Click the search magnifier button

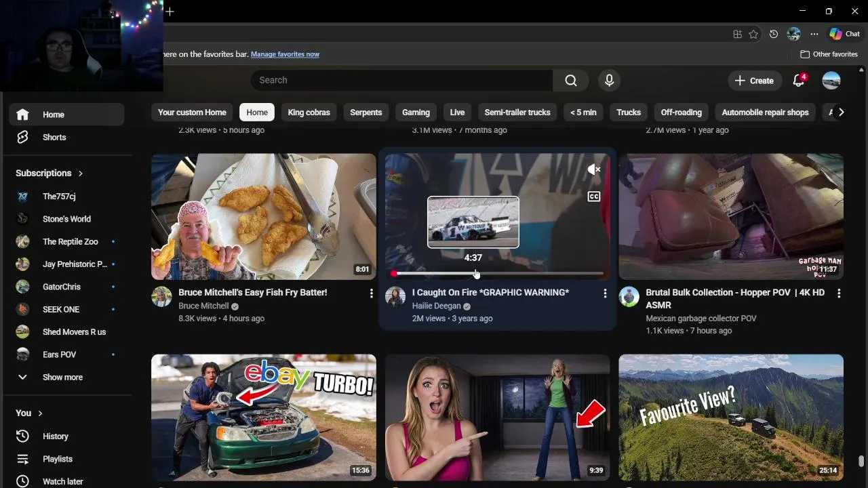[571, 81]
